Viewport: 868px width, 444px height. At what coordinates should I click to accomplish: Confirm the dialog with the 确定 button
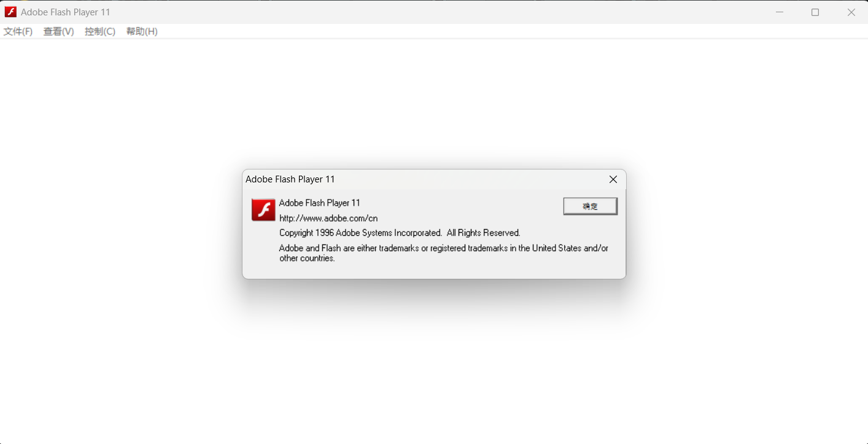click(590, 206)
